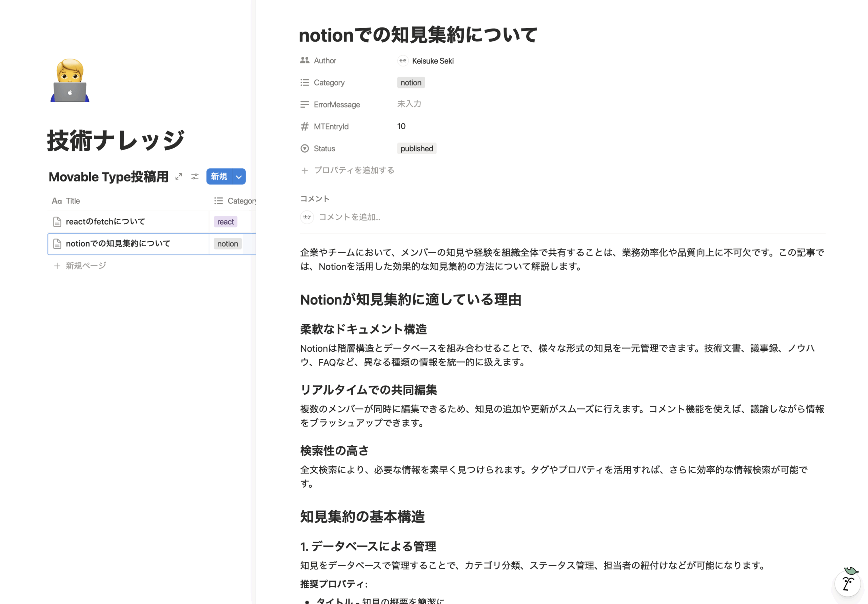
Task: Open dropdown arrow next to 新規 button
Action: pos(239,177)
